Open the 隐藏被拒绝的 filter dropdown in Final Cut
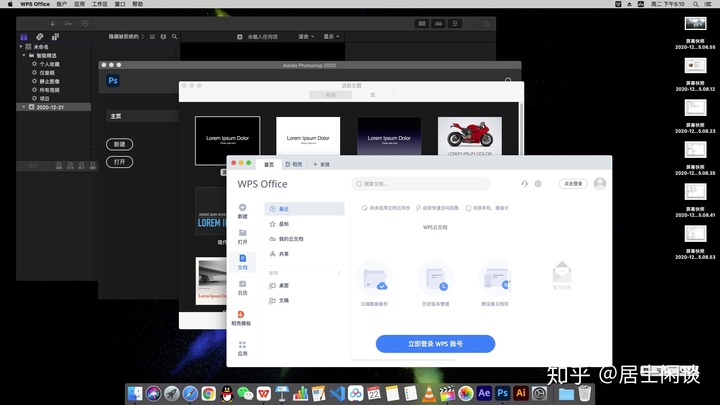This screenshot has width=720, height=405. 126,37
